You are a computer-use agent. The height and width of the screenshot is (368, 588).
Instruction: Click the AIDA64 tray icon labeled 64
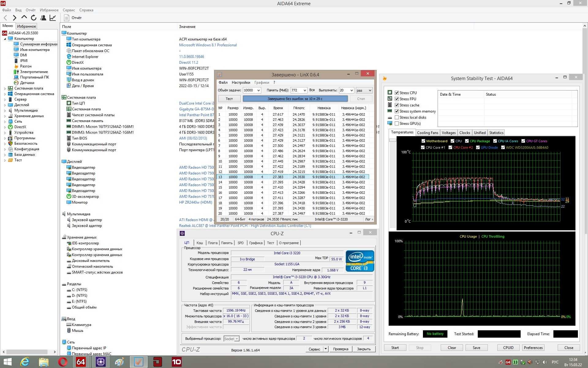coord(508,362)
